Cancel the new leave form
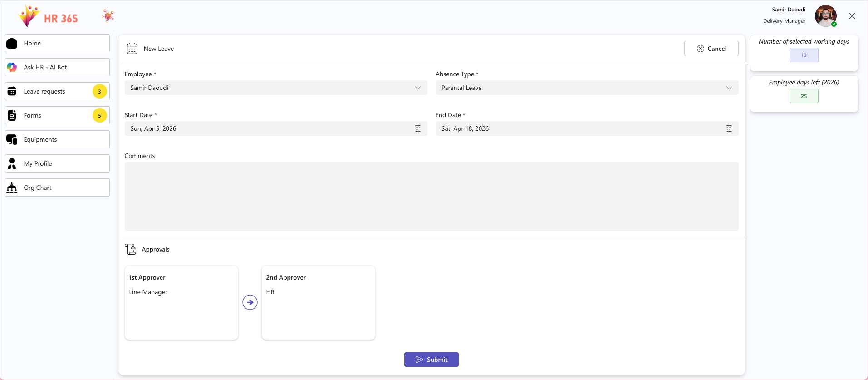The height and width of the screenshot is (380, 868). pos(711,49)
